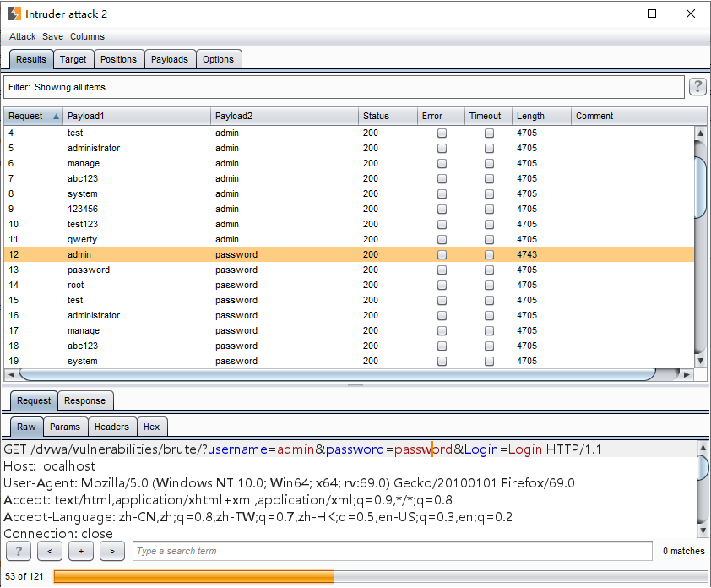The width and height of the screenshot is (711, 588).
Task: Click the search term input field
Action: [x=392, y=551]
